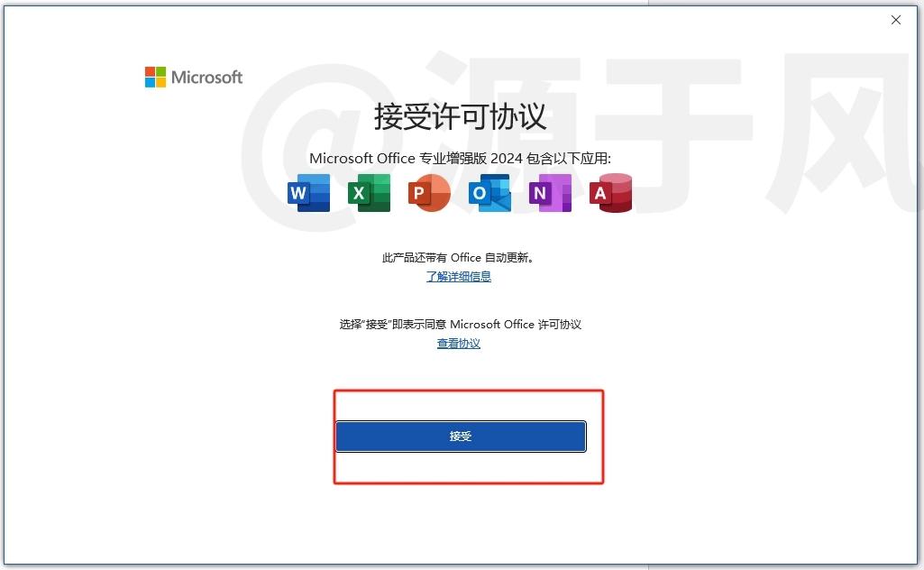This screenshot has width=924, height=570.
Task: Click the Word app icon
Action: (x=309, y=193)
